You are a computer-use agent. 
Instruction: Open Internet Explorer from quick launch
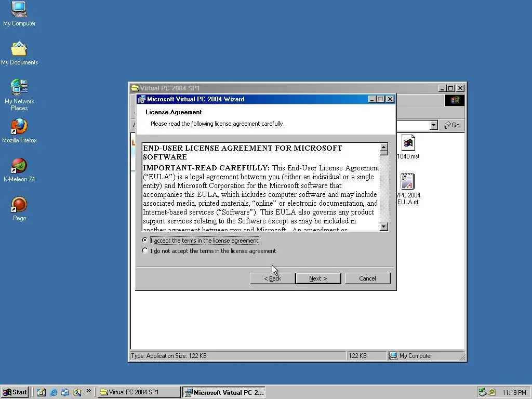[54, 393]
